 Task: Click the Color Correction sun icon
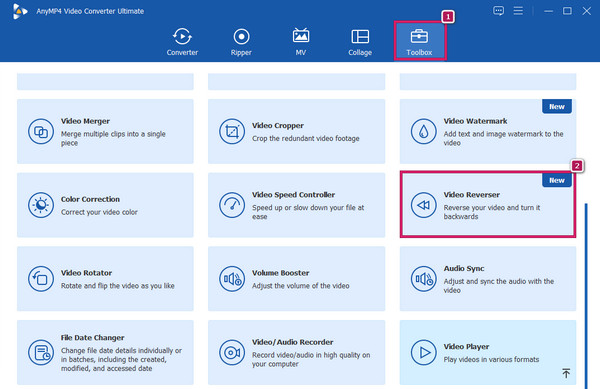pos(41,205)
